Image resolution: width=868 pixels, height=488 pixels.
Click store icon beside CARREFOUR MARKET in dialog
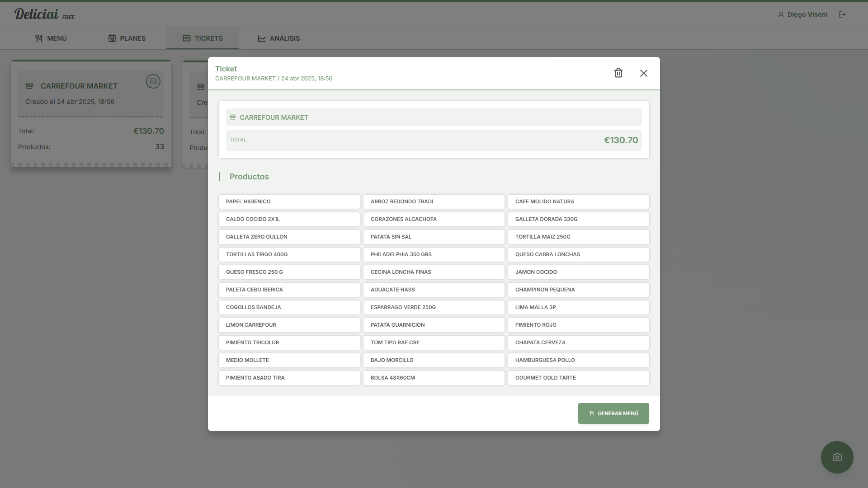click(233, 117)
